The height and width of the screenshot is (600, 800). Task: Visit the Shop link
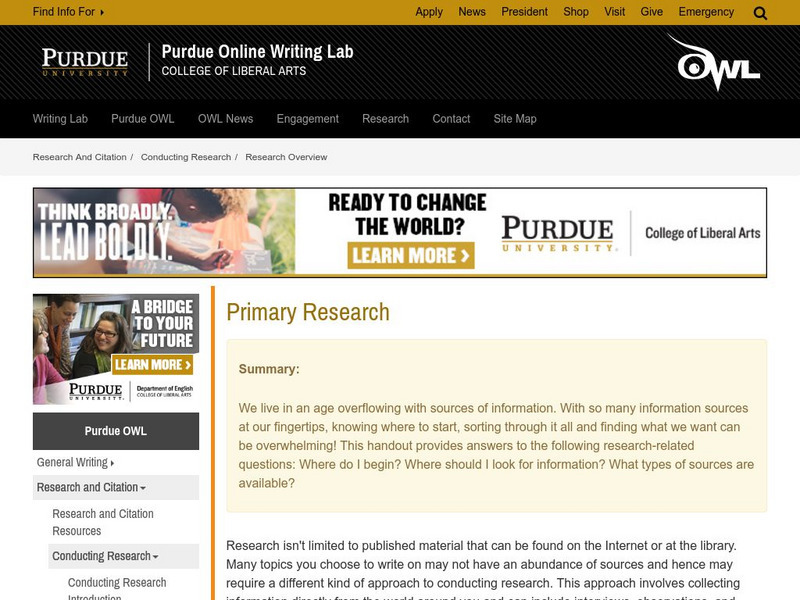tap(576, 12)
